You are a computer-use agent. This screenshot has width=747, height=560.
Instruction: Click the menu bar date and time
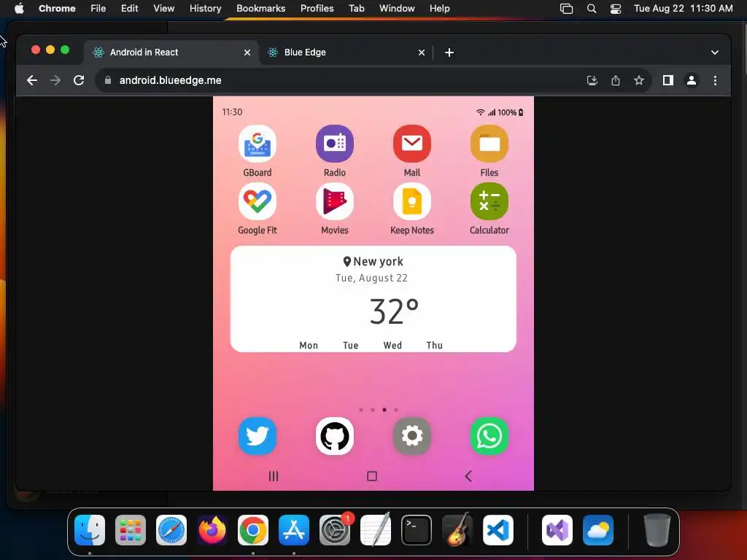[683, 9]
